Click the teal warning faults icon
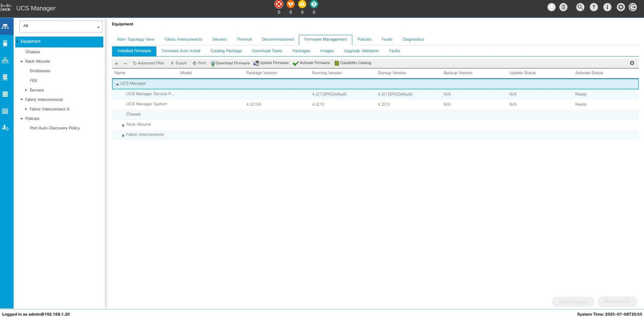Screen dimensions: 644x318 314,4
